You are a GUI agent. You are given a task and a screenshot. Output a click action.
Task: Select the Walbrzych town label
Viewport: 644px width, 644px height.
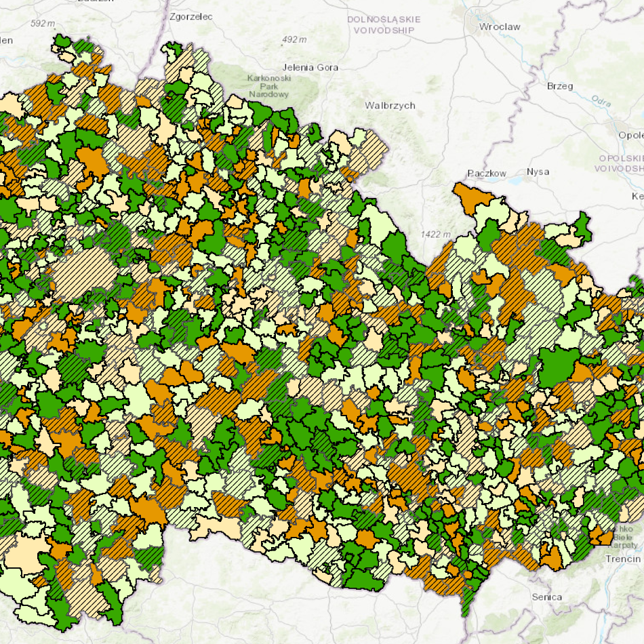tap(390, 106)
